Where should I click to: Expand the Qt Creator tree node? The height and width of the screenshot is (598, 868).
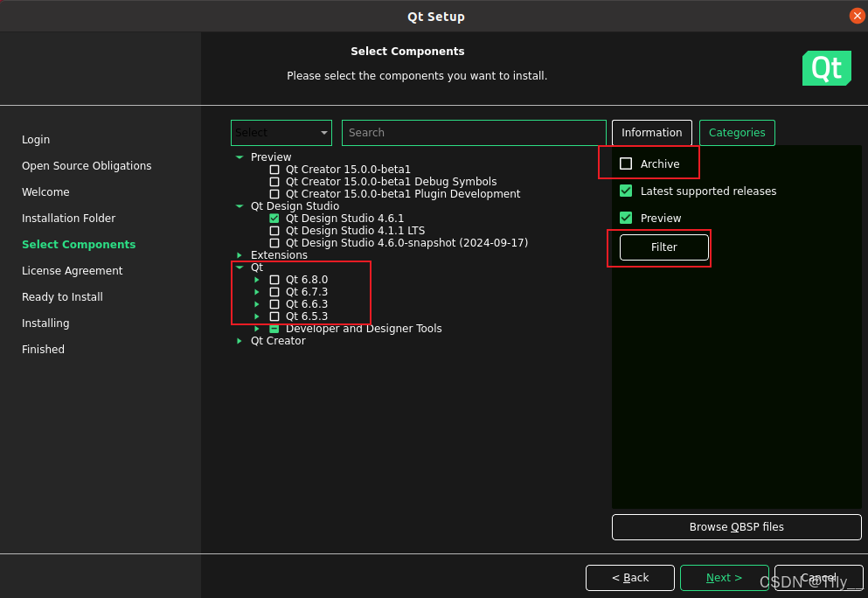click(x=240, y=341)
